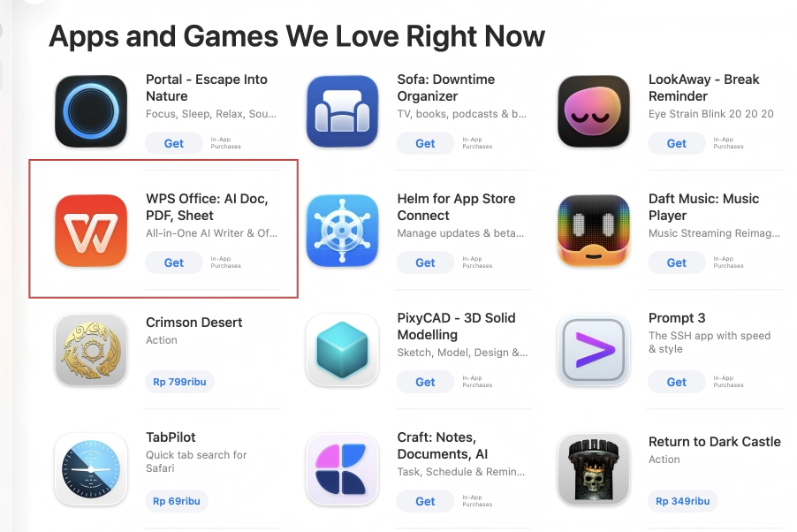
Task: Buy Crimson Desert for Rp 799ribu
Action: 179,382
